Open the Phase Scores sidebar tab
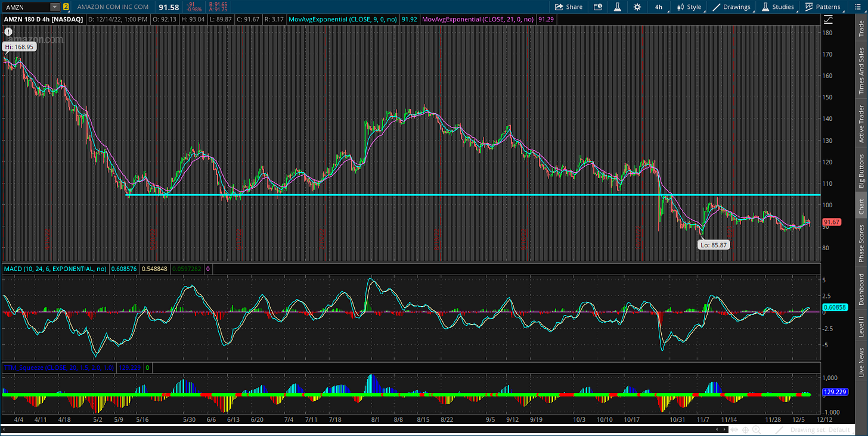 click(861, 244)
